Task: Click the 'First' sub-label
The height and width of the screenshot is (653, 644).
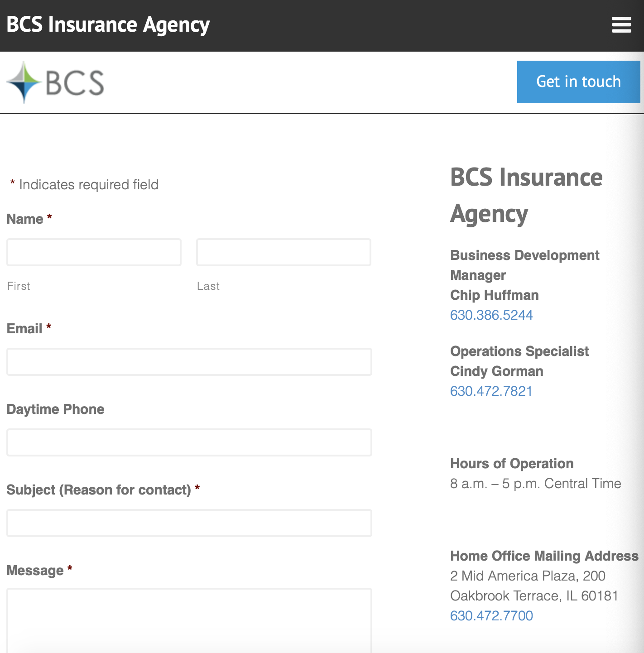Action: (x=19, y=286)
